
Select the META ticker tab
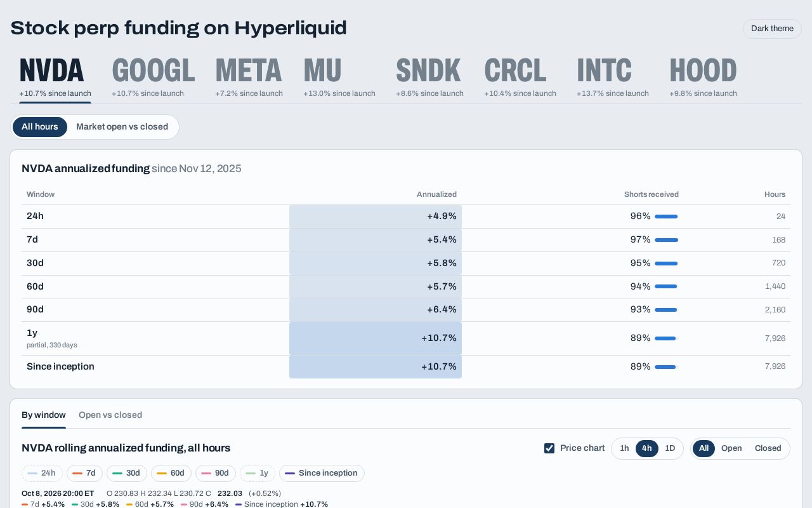(x=249, y=77)
